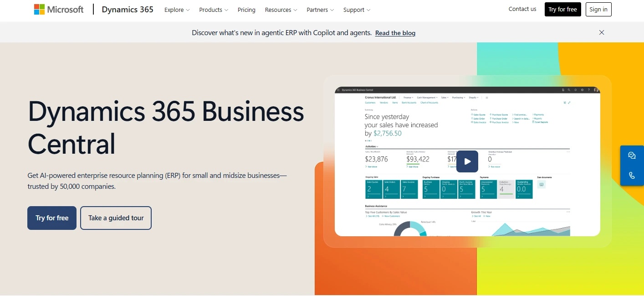Image resolution: width=644 pixels, height=296 pixels.
Task: Click Shopify dropdown in video preview
Action: tap(474, 98)
